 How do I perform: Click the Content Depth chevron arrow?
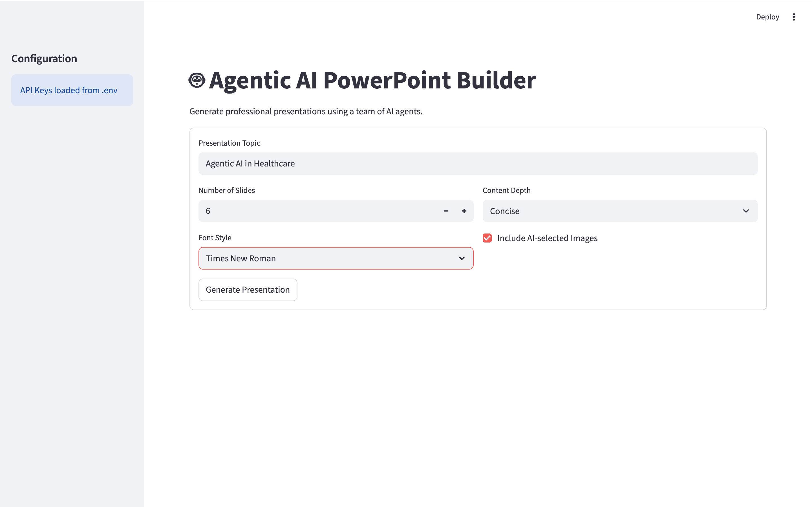point(745,211)
